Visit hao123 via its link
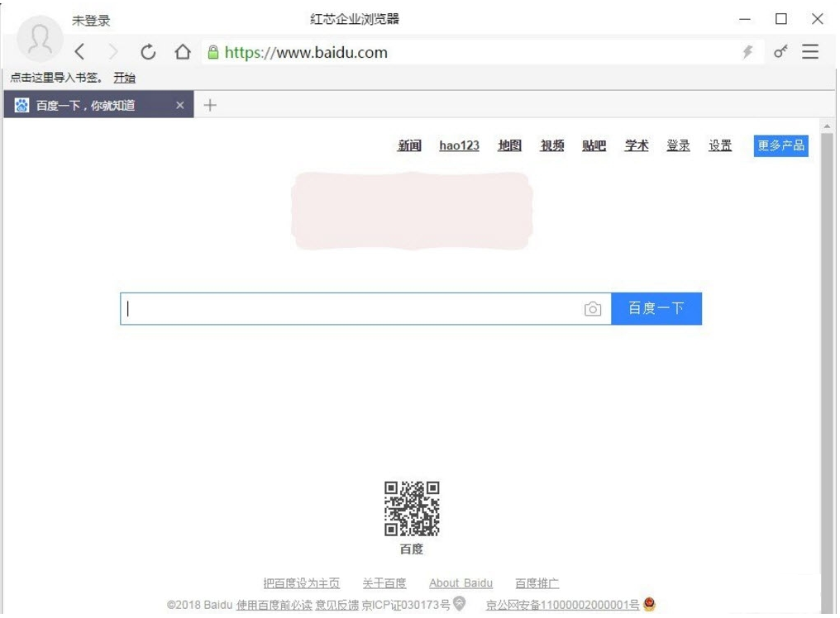The width and height of the screenshot is (840, 618). coord(458,145)
